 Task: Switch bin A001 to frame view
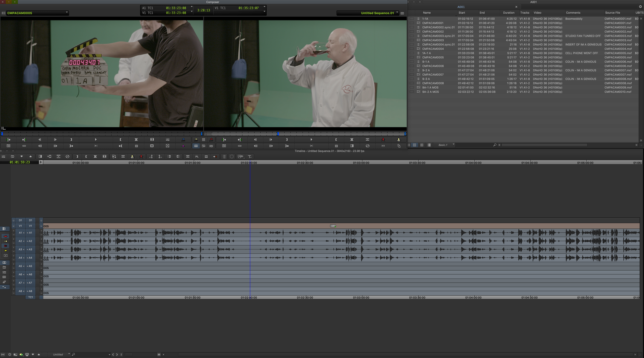pyautogui.click(x=422, y=145)
